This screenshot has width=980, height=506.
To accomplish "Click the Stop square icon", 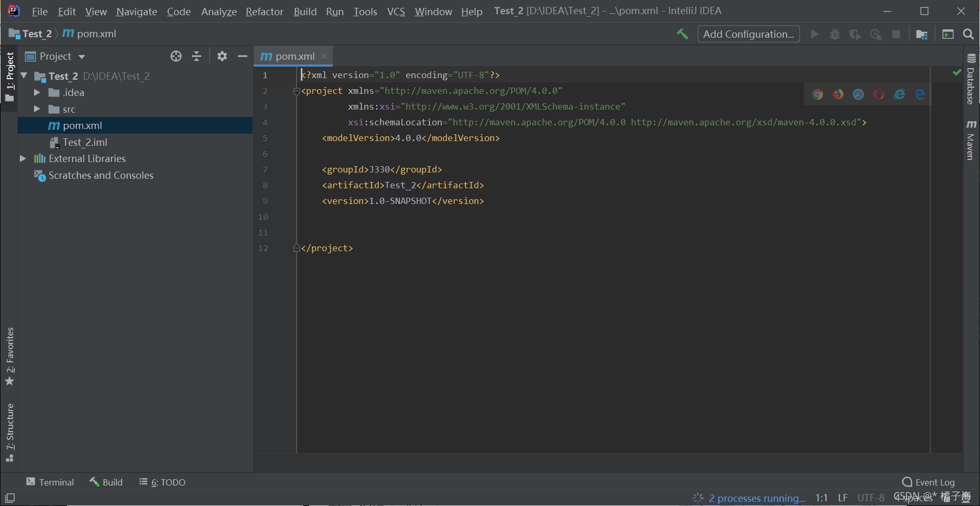I will pos(896,34).
